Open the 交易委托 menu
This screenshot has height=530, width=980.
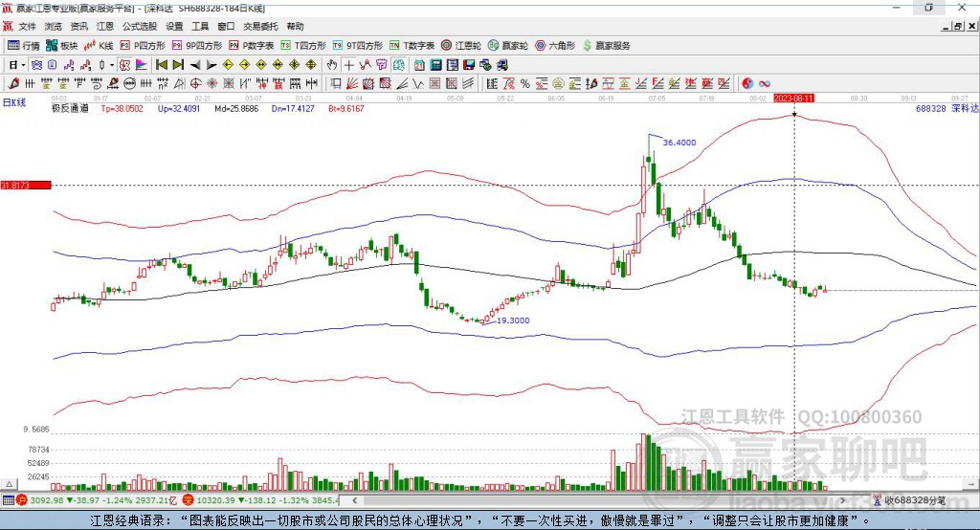(260, 26)
